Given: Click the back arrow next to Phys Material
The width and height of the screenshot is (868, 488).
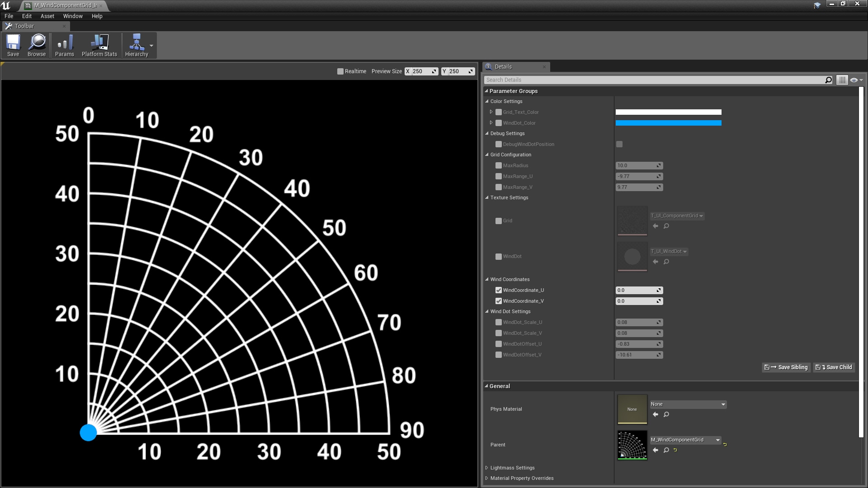Looking at the screenshot, I should [656, 414].
